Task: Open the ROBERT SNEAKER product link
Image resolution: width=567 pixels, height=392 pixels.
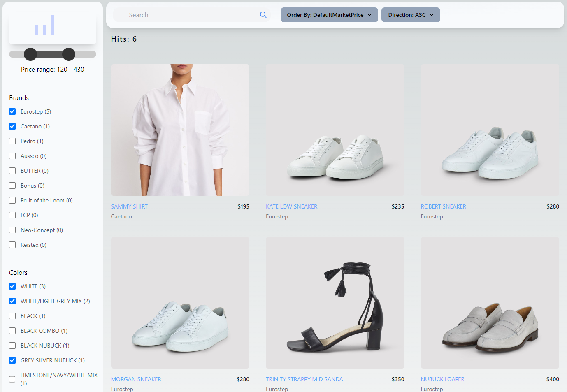Action: coord(443,206)
